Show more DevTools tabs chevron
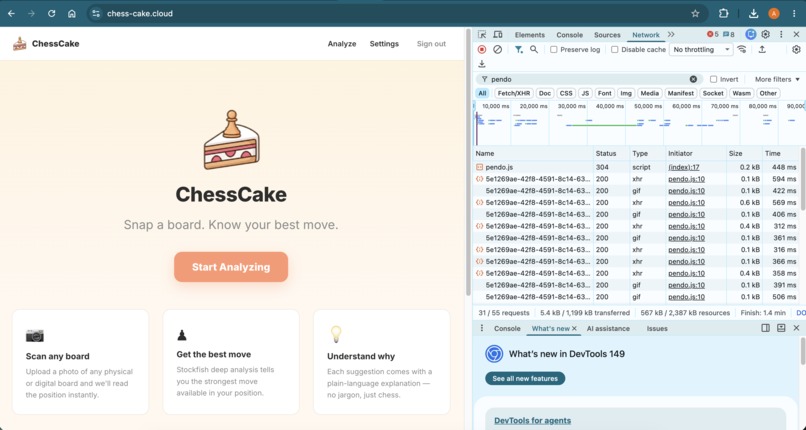Screen dimensions: 806x430 [x=671, y=34]
